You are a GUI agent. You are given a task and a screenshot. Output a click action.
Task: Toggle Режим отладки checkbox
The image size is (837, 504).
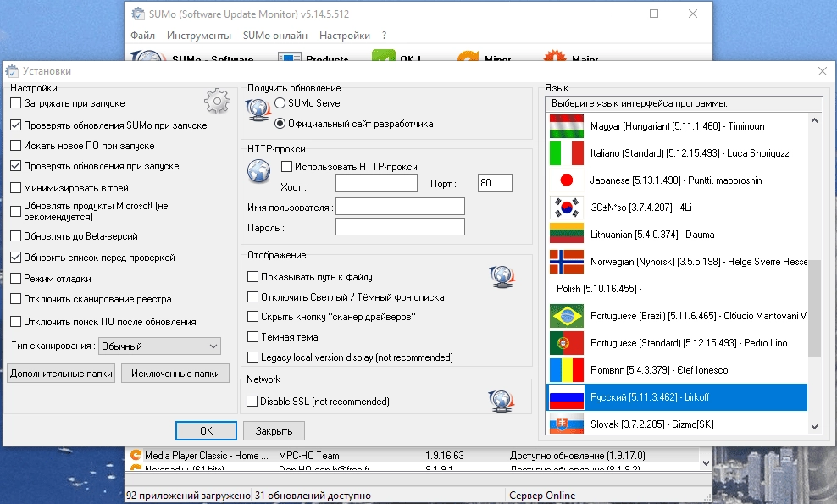[x=16, y=278]
